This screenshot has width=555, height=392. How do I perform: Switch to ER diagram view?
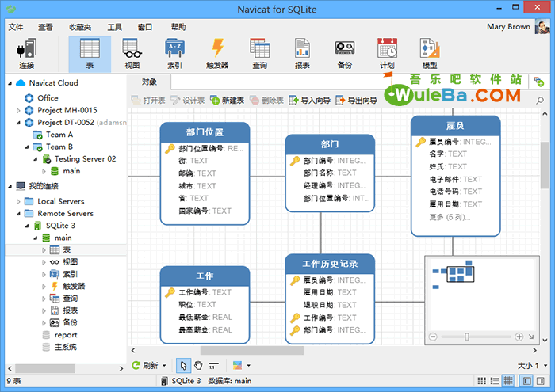(x=508, y=381)
